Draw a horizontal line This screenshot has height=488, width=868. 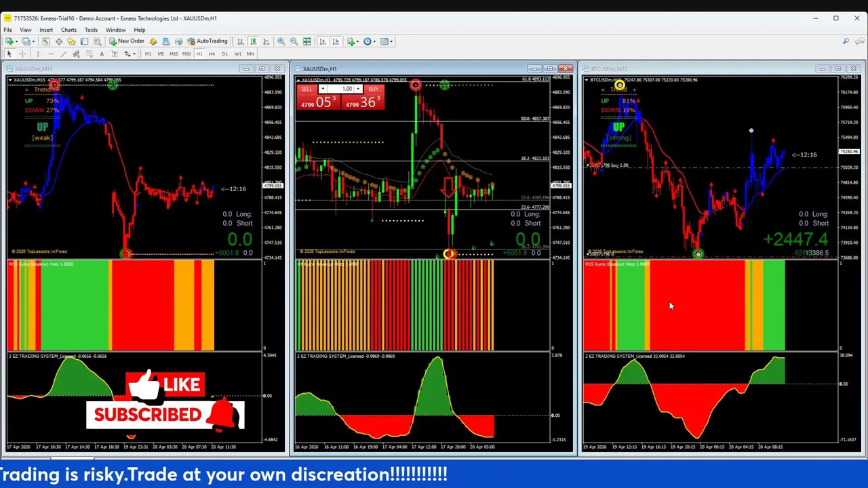(x=50, y=54)
